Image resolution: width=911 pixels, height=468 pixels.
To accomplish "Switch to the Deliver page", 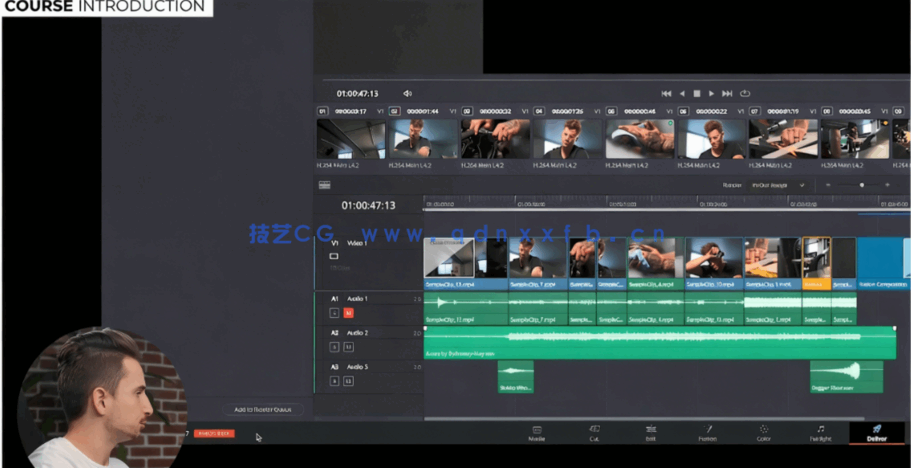I will pyautogui.click(x=877, y=433).
